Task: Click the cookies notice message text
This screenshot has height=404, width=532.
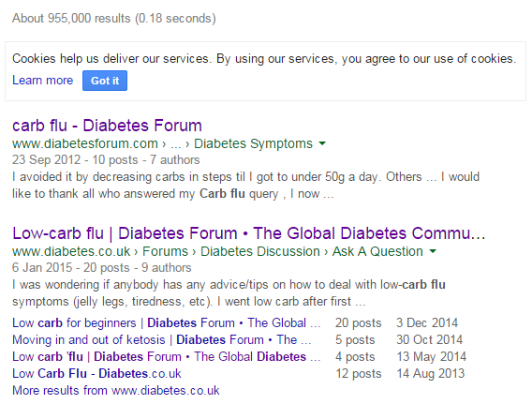Action: (264, 59)
